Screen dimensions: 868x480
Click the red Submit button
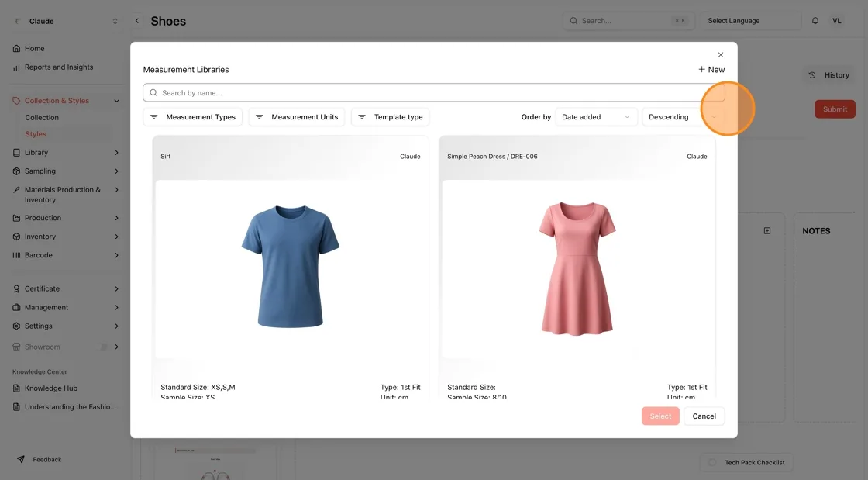click(x=835, y=109)
